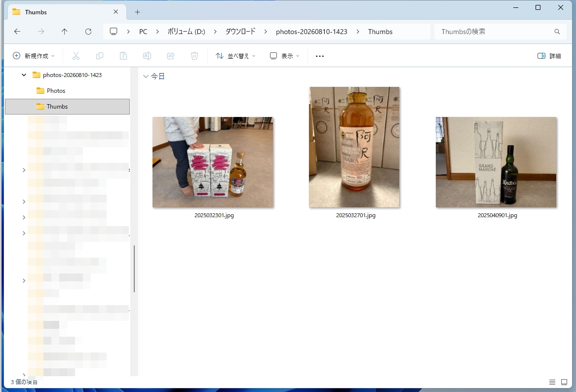Click the PC monitor icon in address bar
Viewport: 576px width, 392px height.
[114, 32]
